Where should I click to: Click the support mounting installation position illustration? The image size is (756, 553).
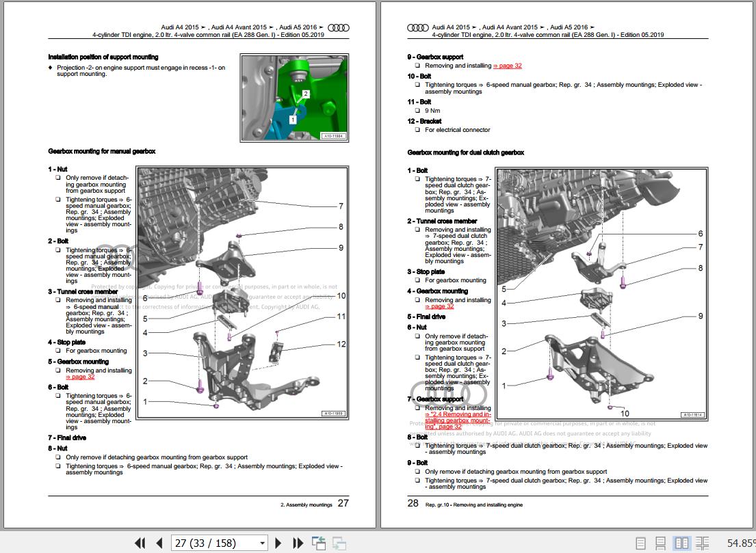pyautogui.click(x=295, y=98)
